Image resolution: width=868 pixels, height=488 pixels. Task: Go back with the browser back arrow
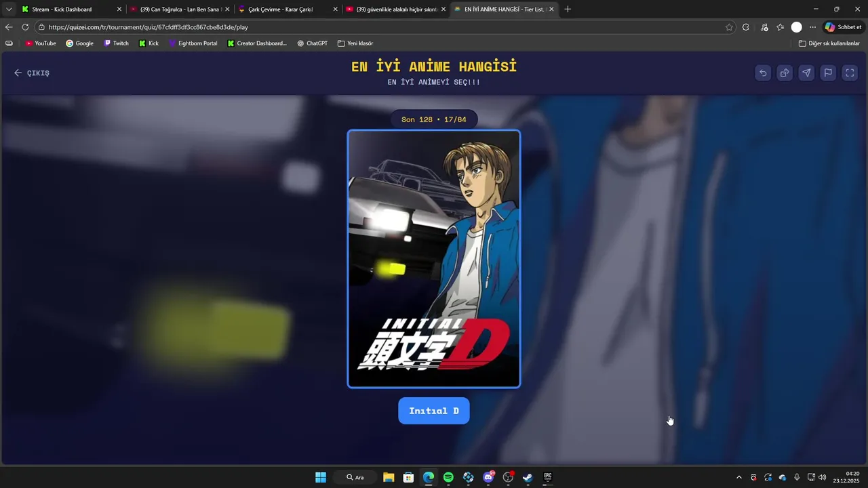point(9,27)
